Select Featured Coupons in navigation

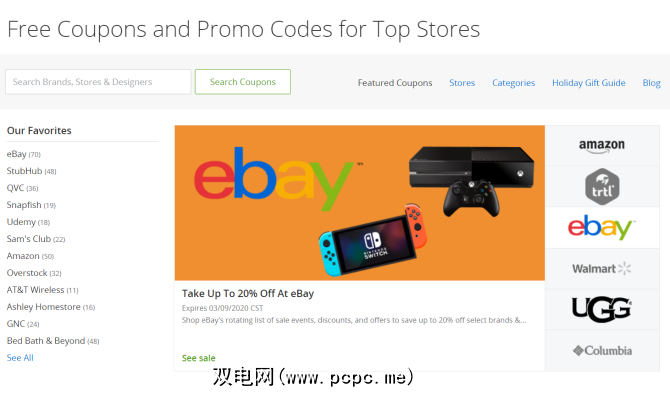pos(395,83)
